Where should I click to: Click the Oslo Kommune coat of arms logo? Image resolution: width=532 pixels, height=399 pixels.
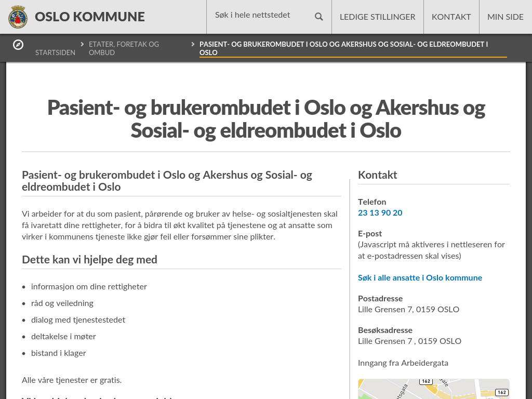(x=18, y=17)
